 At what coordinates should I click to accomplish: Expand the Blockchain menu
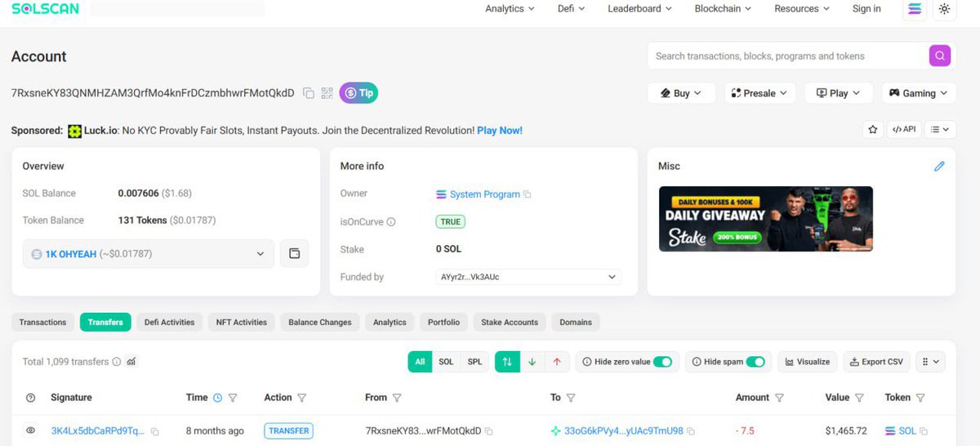coord(723,9)
